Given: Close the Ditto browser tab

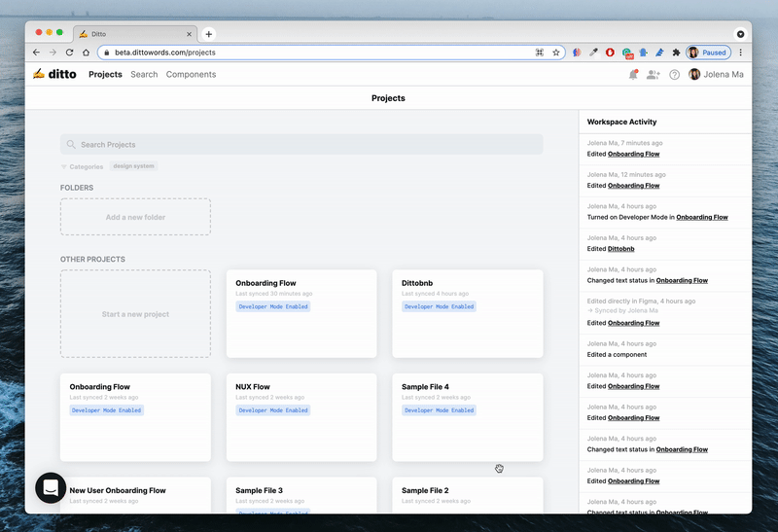Looking at the screenshot, I should click(189, 34).
